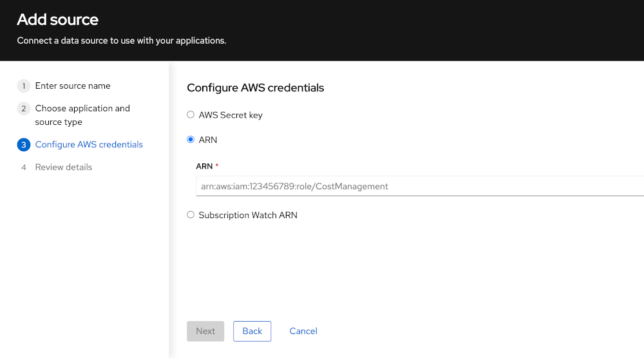Jump to the Review details step
Image resolution: width=644 pixels, height=359 pixels.
point(64,167)
